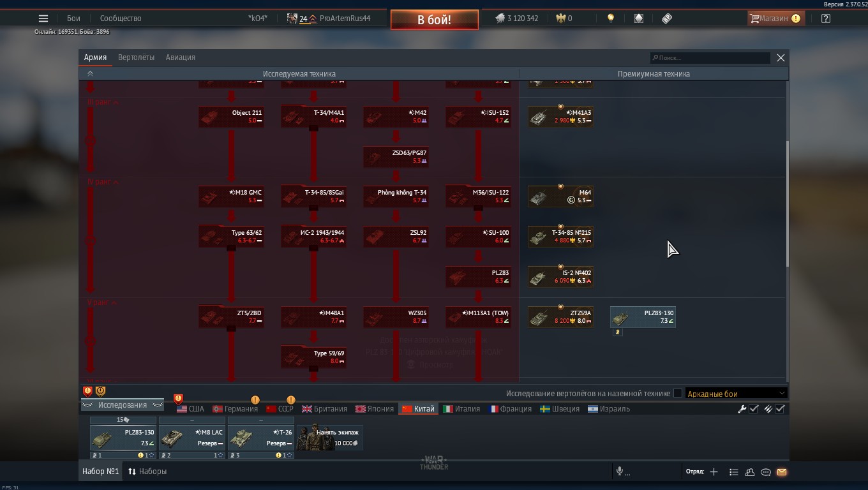
Task: Click the collapse arrows above research tree
Action: (90, 73)
